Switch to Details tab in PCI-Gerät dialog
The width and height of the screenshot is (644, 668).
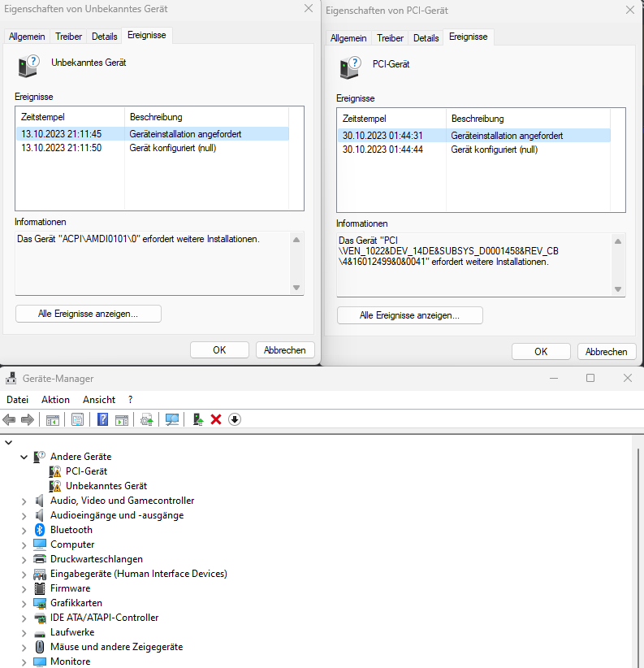(426, 38)
